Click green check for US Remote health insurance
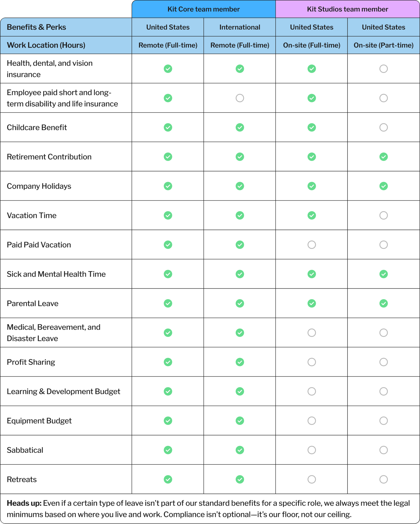Screen dimensions: 420x524 point(168,69)
